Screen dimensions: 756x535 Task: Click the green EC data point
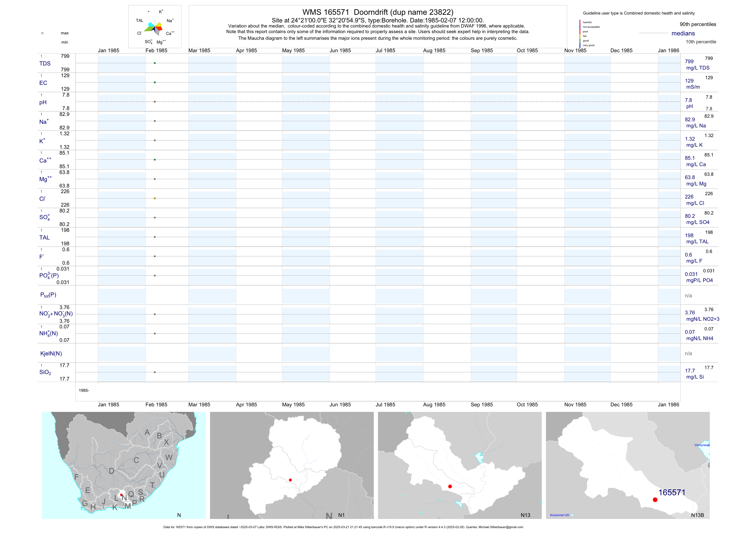(x=155, y=82)
